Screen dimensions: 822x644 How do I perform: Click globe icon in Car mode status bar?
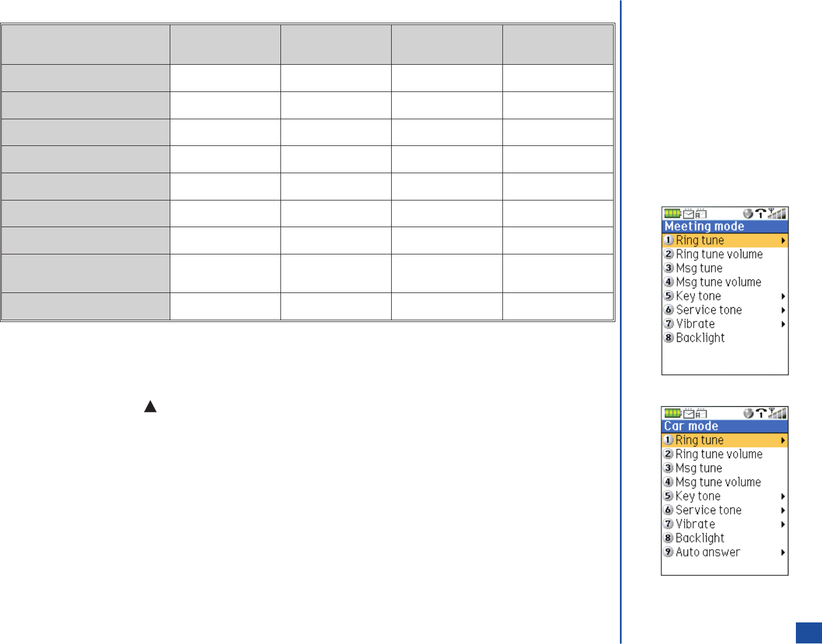[748, 413]
